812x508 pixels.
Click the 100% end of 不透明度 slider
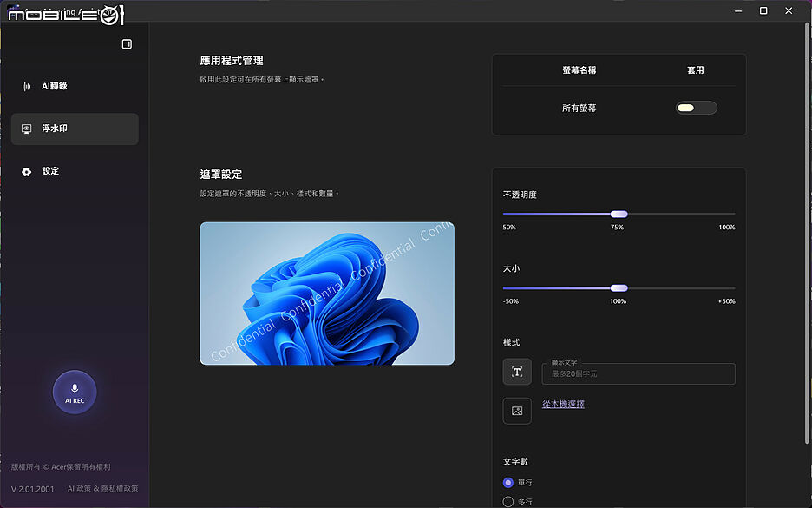tap(727, 227)
